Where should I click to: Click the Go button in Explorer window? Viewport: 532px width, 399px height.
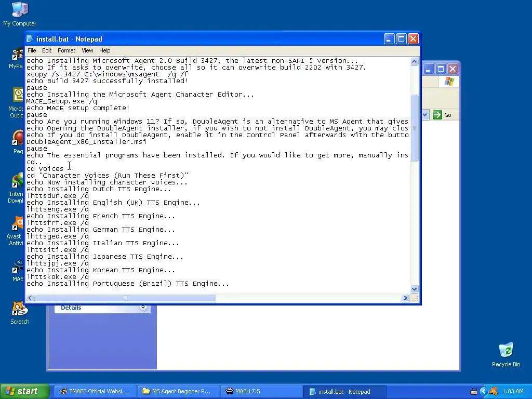click(x=442, y=115)
